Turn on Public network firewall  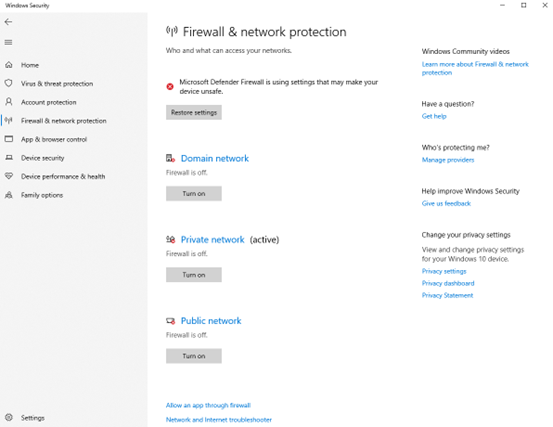(x=194, y=356)
